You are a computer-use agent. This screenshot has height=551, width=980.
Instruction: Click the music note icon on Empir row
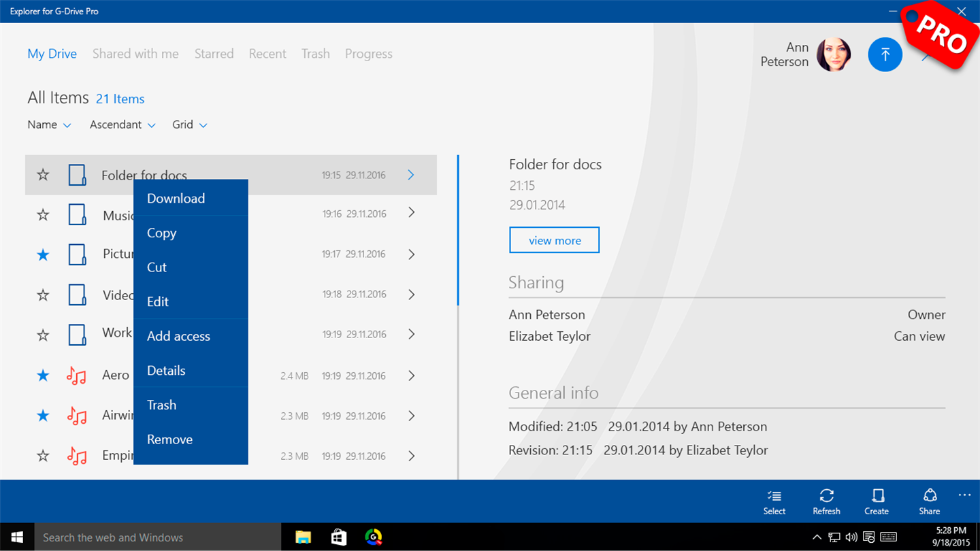tap(77, 456)
